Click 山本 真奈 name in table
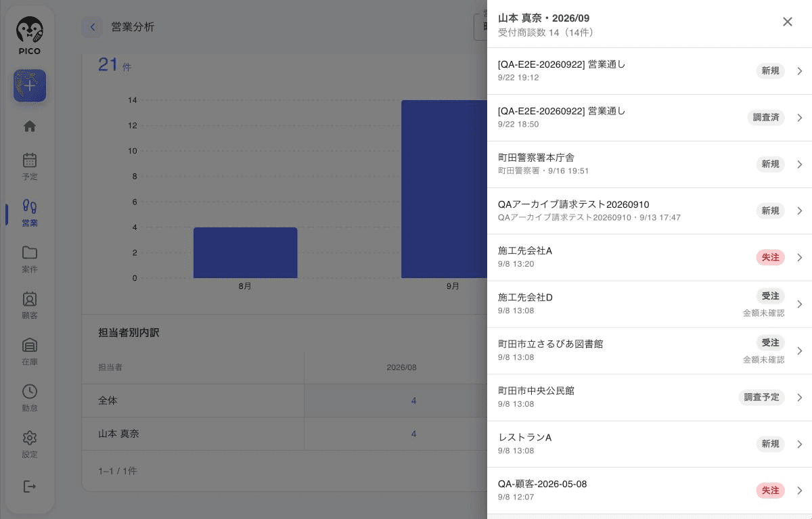This screenshot has width=812, height=519. pyautogui.click(x=118, y=434)
